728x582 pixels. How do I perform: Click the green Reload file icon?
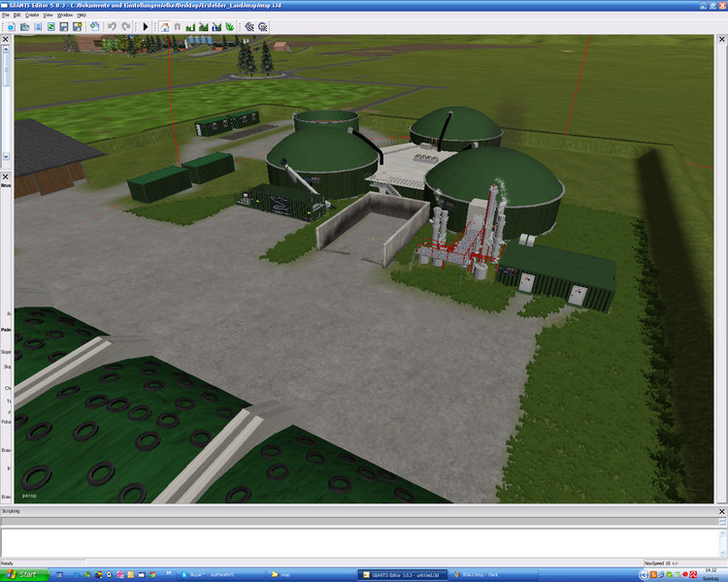tap(51, 27)
